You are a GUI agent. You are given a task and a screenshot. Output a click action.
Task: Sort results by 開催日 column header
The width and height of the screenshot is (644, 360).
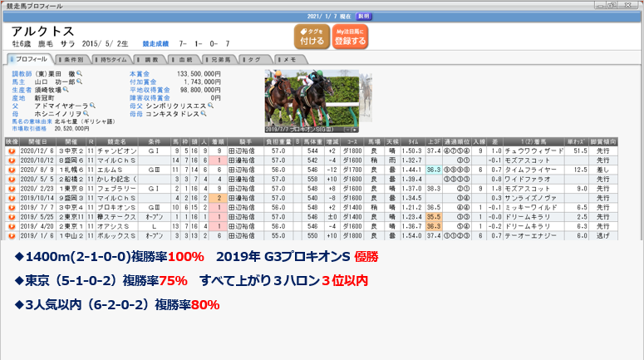pyautogui.click(x=40, y=142)
